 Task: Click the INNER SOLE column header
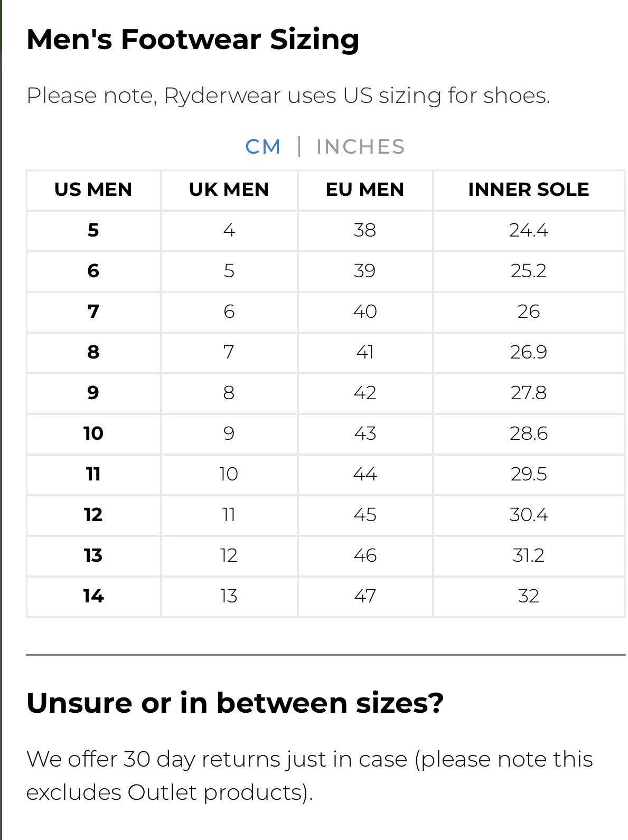(529, 190)
